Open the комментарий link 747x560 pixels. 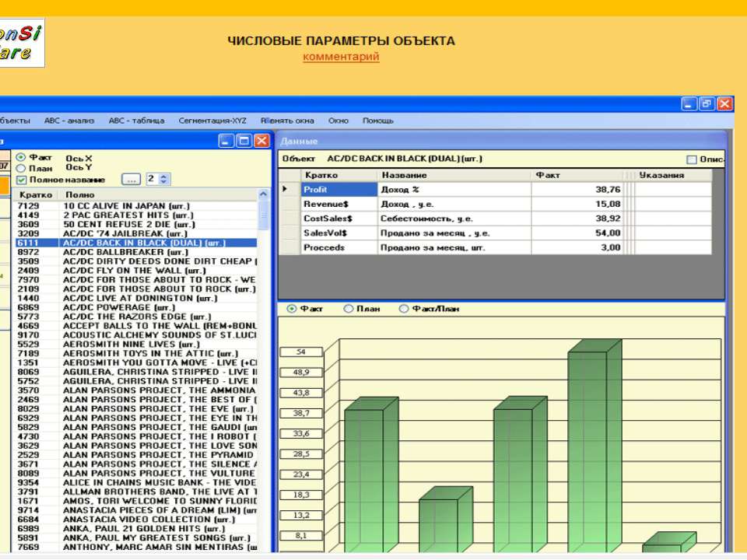point(341,57)
